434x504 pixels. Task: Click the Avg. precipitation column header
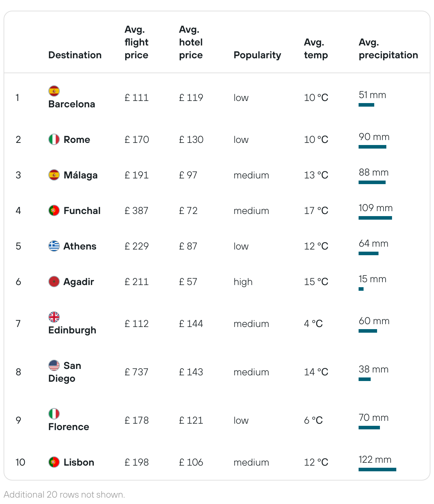coord(388,49)
